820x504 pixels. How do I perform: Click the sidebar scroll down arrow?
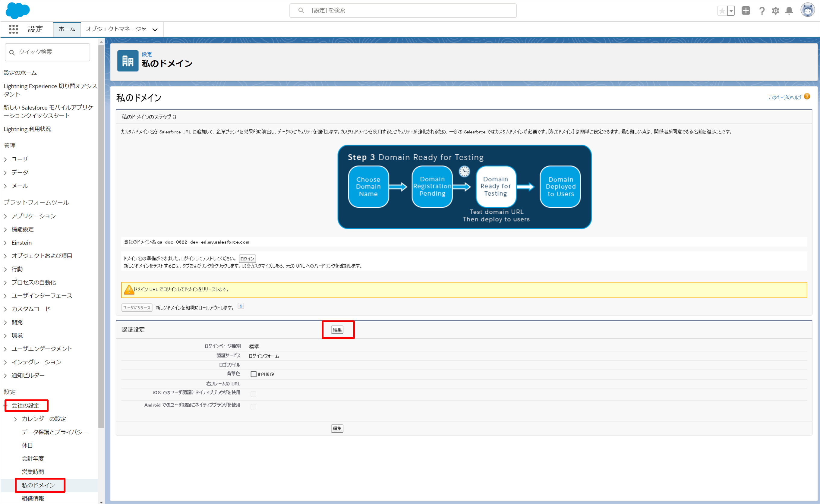coord(101,502)
